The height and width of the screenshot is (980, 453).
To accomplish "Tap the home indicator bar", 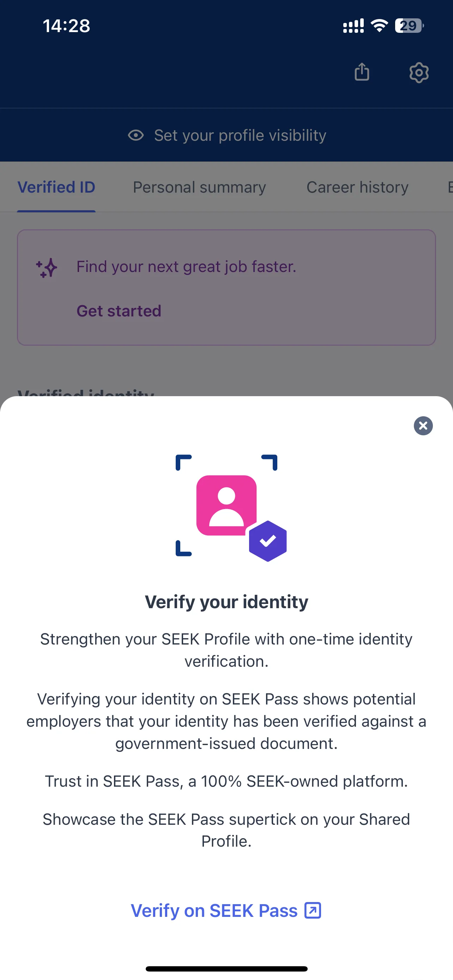I will tap(226, 969).
